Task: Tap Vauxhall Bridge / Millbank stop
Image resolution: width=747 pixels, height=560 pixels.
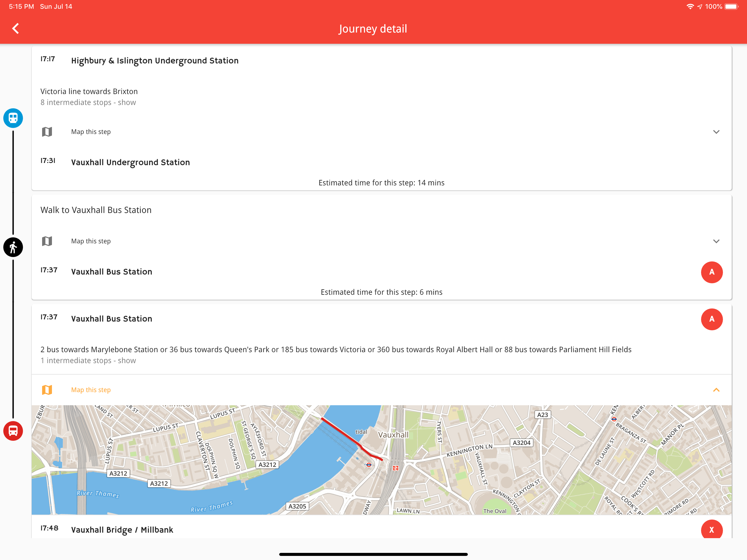Action: coord(122,530)
